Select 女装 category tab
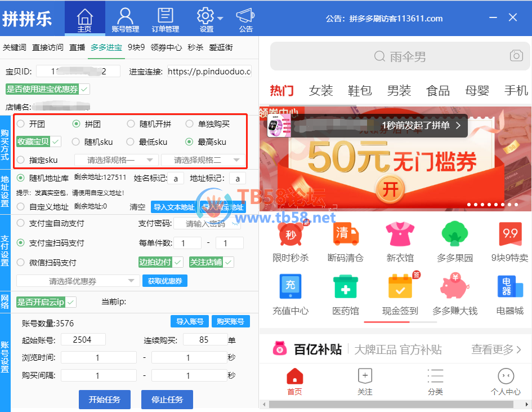The width and height of the screenshot is (532, 412). (321, 91)
